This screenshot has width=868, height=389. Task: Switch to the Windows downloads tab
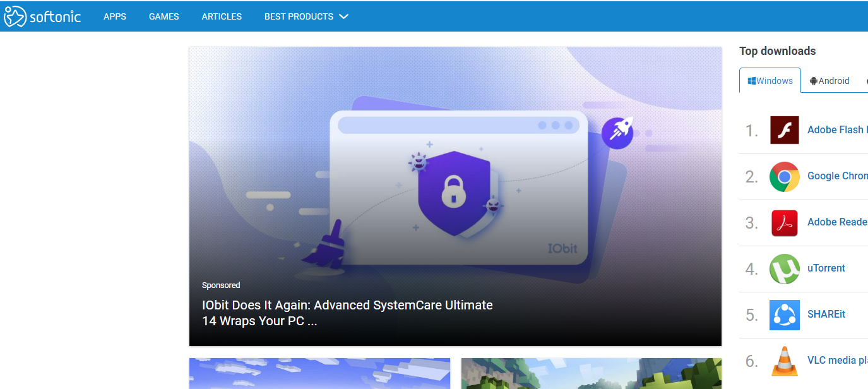click(x=770, y=81)
